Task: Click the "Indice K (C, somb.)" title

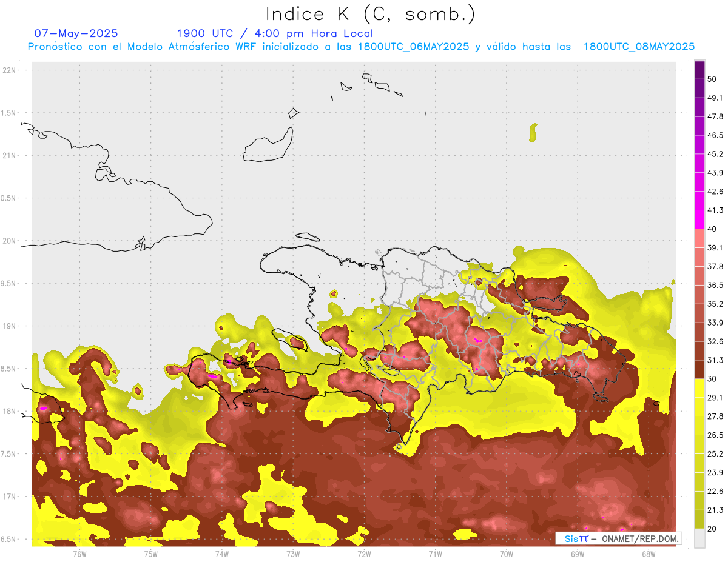Action: coord(370,14)
